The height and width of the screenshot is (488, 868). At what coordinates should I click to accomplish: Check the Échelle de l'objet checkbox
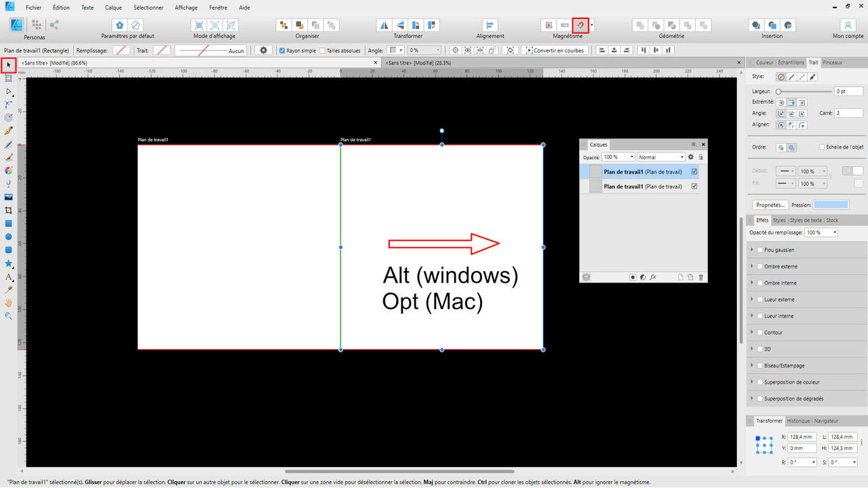coord(822,147)
